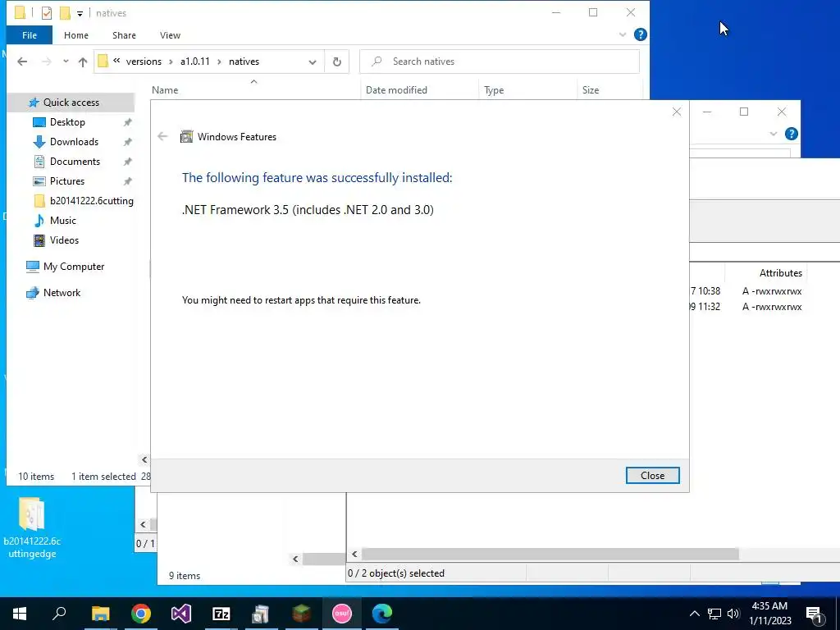
Task: Open Videos in navigation pane
Action: click(64, 240)
